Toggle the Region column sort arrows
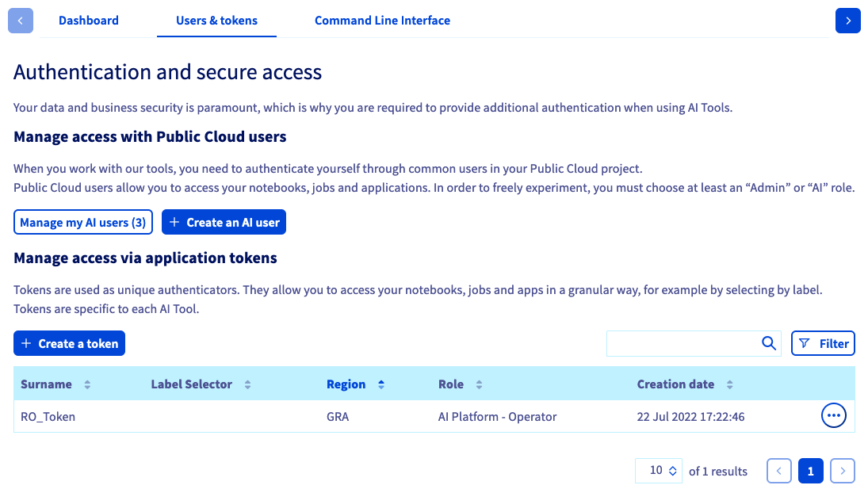This screenshot has width=868, height=489. 380,384
